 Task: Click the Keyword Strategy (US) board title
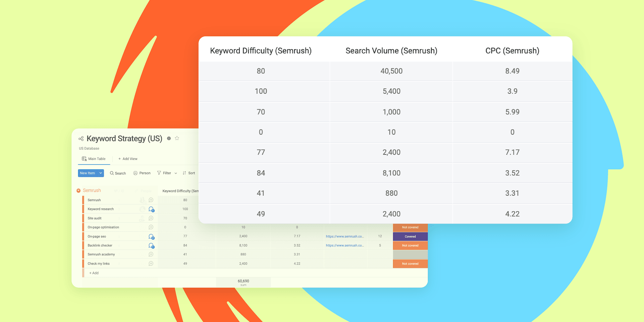click(124, 139)
